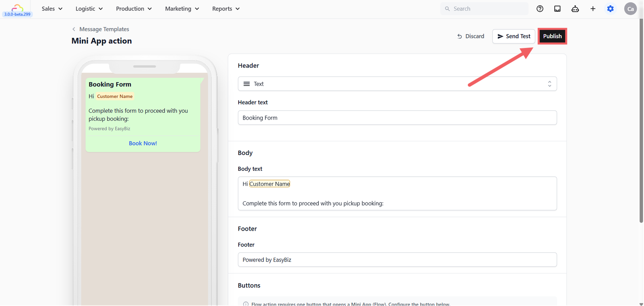Click the Header section heading
This screenshot has height=306, width=644.
pos(248,66)
